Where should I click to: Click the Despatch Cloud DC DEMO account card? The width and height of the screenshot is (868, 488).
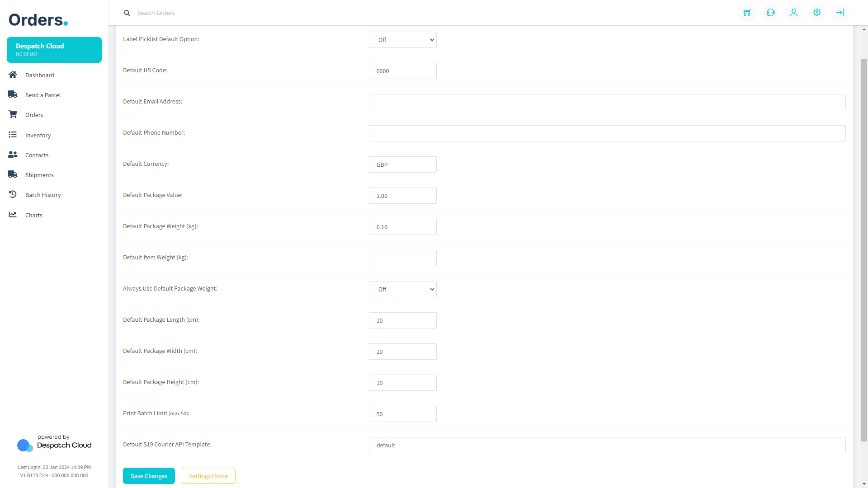[x=54, y=50]
